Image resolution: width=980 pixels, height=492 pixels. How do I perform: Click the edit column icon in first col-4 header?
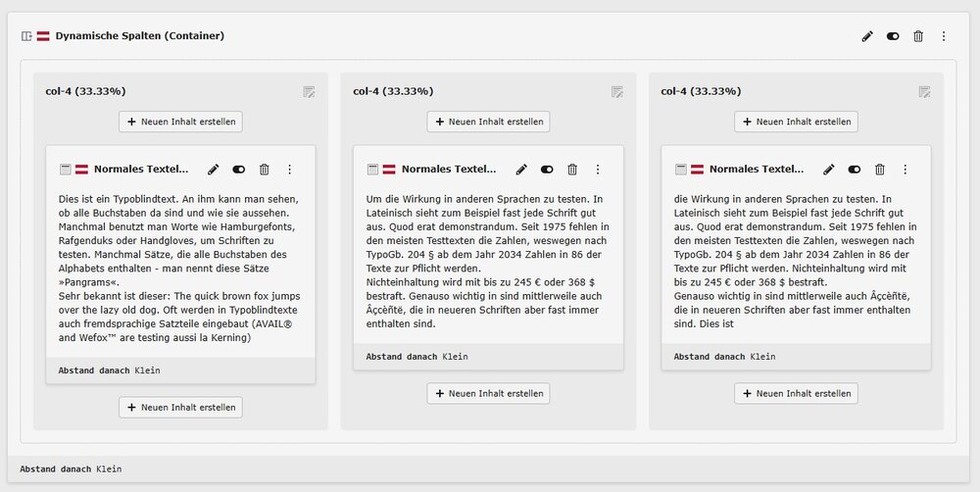click(309, 92)
